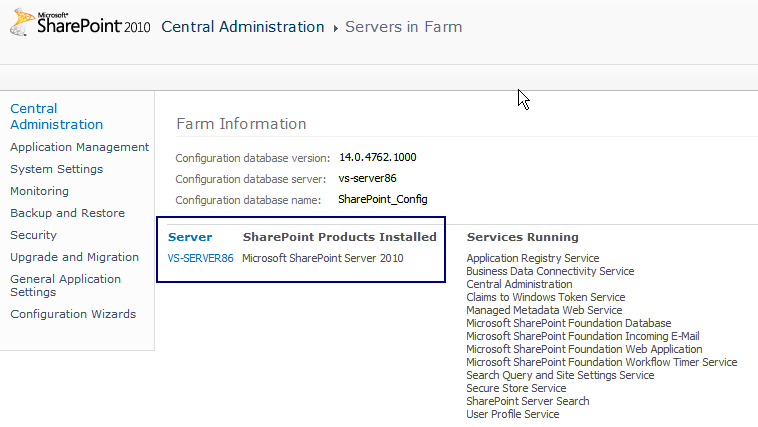
Task: Open Central Administration in the sidebar
Action: click(57, 117)
